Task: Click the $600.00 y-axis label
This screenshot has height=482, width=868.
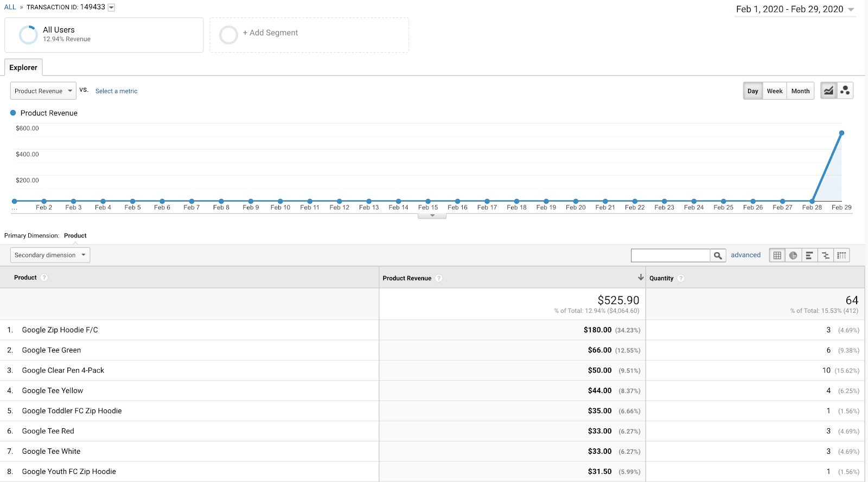Action: click(x=27, y=128)
